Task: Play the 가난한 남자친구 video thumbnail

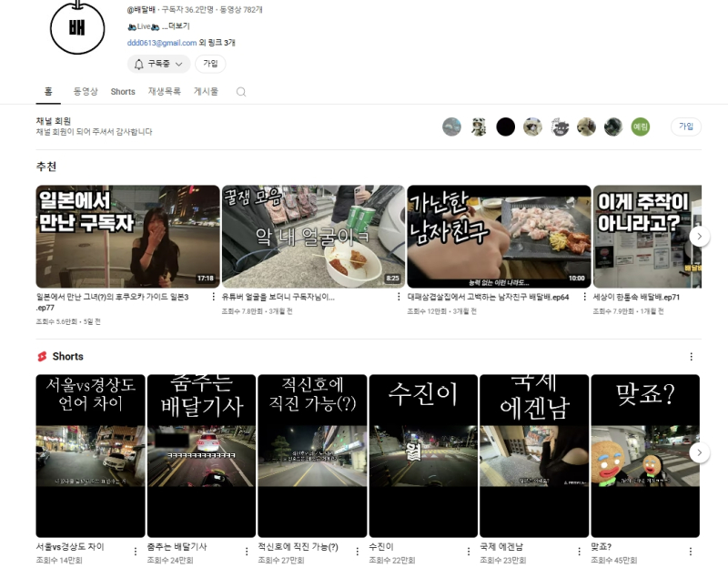Action: pos(499,237)
